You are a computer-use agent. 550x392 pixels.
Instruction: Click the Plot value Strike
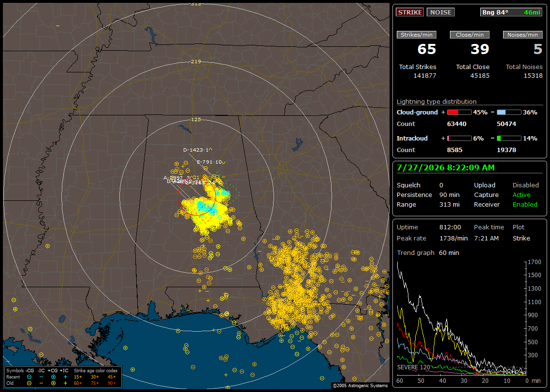pos(521,238)
